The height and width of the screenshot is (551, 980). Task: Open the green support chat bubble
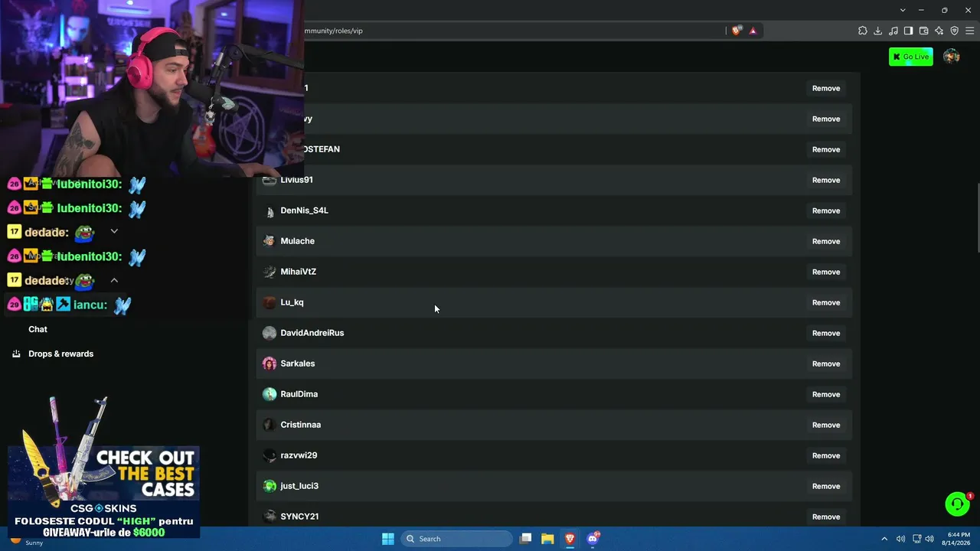(957, 504)
